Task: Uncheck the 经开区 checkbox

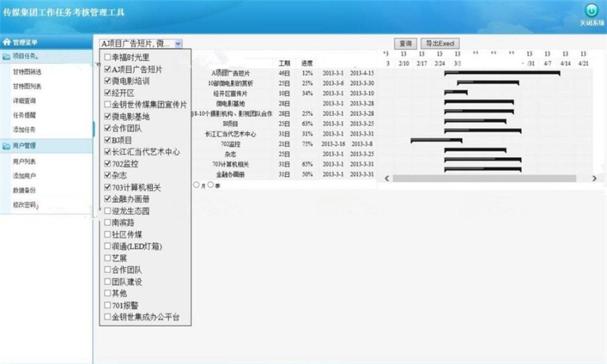Action: (107, 92)
